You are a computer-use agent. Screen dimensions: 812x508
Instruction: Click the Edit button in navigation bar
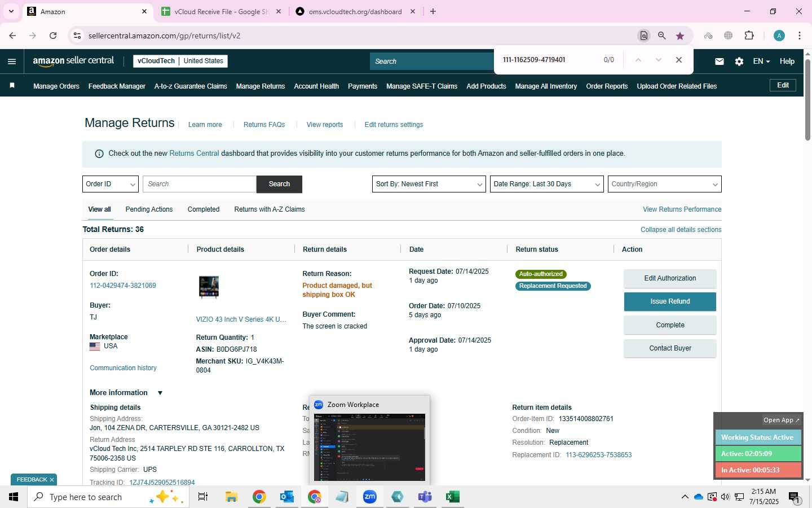[783, 85]
